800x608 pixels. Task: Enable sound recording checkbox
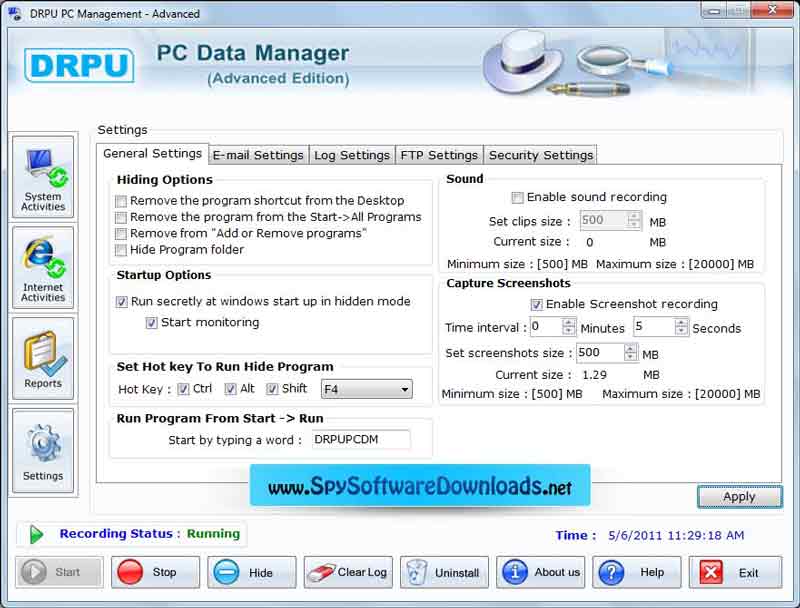pos(517,197)
